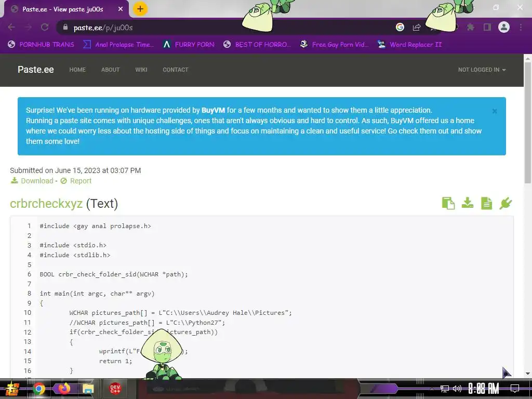Expand the NOT LOGGED IN dropdown

coord(482,70)
